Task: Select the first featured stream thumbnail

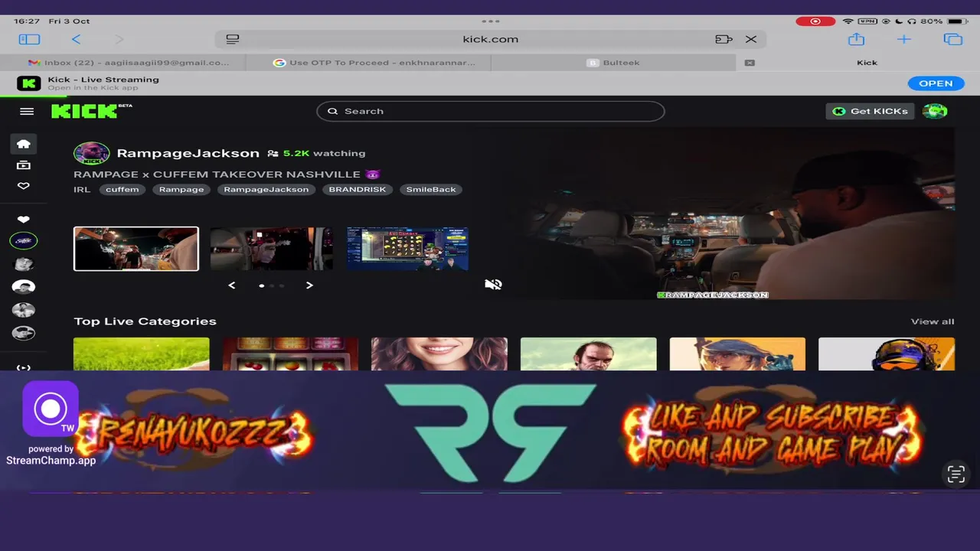Action: [136, 249]
